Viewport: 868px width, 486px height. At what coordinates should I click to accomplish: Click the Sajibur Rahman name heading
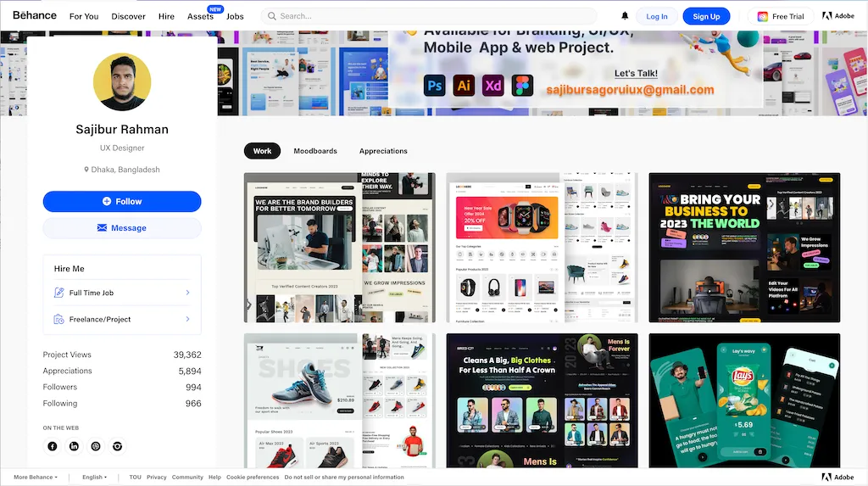click(122, 129)
